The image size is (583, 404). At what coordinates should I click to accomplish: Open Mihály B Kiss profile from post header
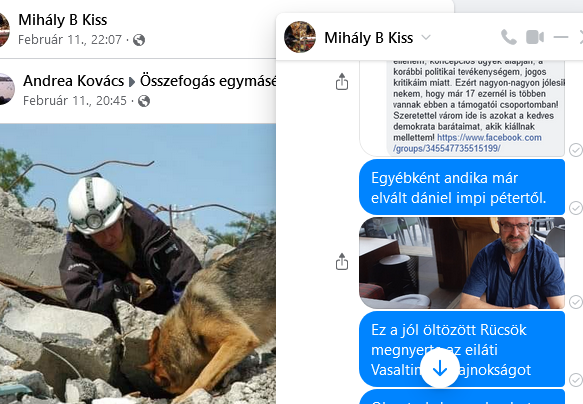click(62, 20)
